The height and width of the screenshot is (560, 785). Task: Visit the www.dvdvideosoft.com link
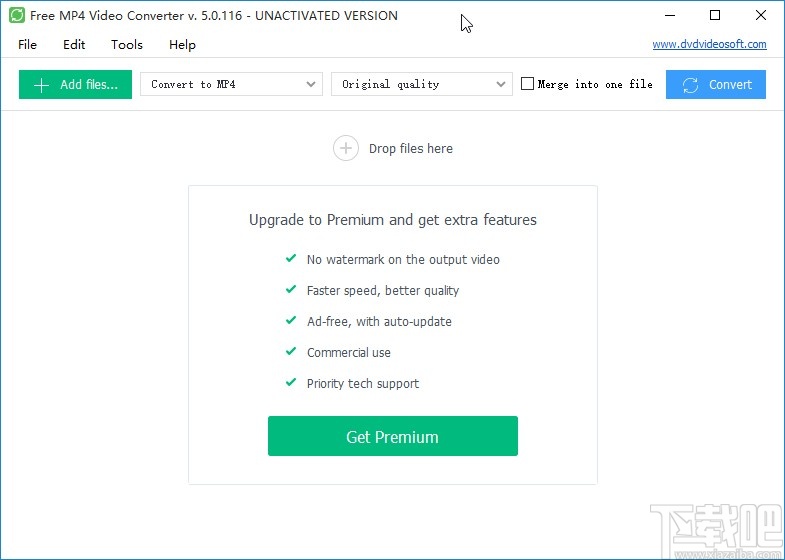tap(709, 44)
